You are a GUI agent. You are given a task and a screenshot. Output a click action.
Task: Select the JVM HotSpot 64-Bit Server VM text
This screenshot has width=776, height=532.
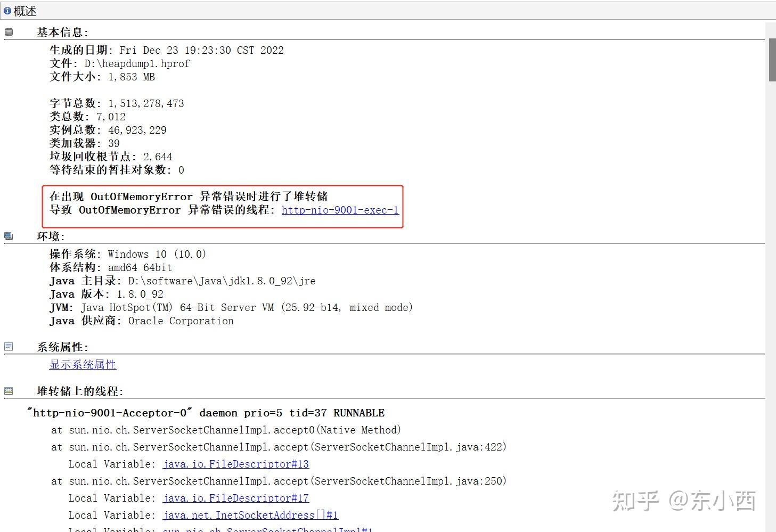pyautogui.click(x=247, y=307)
